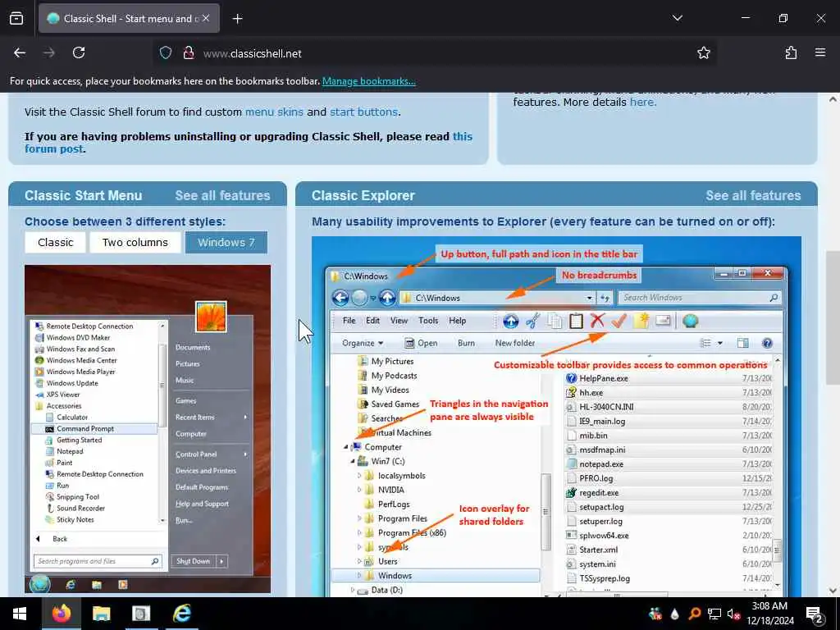Focus the address bar showing www.classicshell.net
This screenshot has width=840, height=630.
(435, 53)
